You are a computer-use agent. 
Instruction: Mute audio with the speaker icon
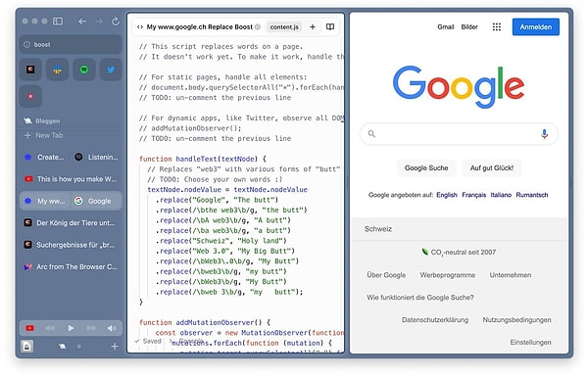click(112, 328)
